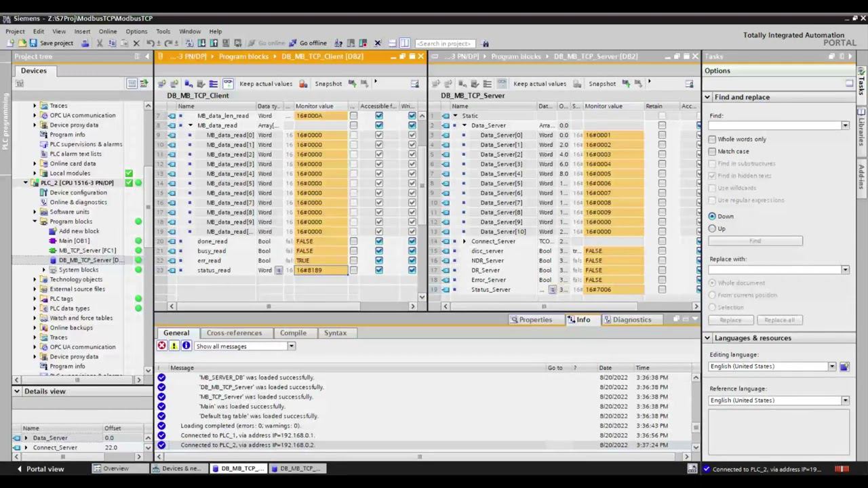868x488 pixels.
Task: Click Keep actual values icon in Server DB
Action: click(501, 83)
